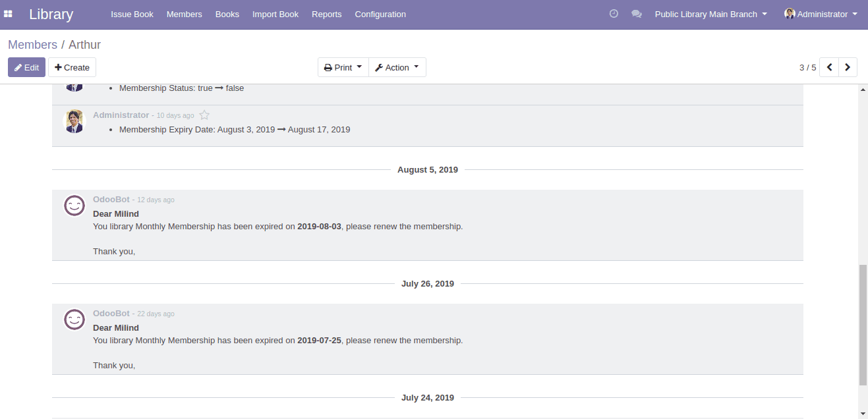Click the Edit button
868x419 pixels.
(26, 67)
